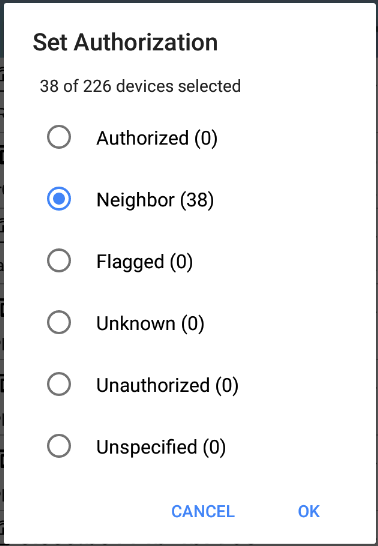The image size is (378, 546).
Task: Click the (0) count beside Unauthorized
Action: tap(227, 385)
